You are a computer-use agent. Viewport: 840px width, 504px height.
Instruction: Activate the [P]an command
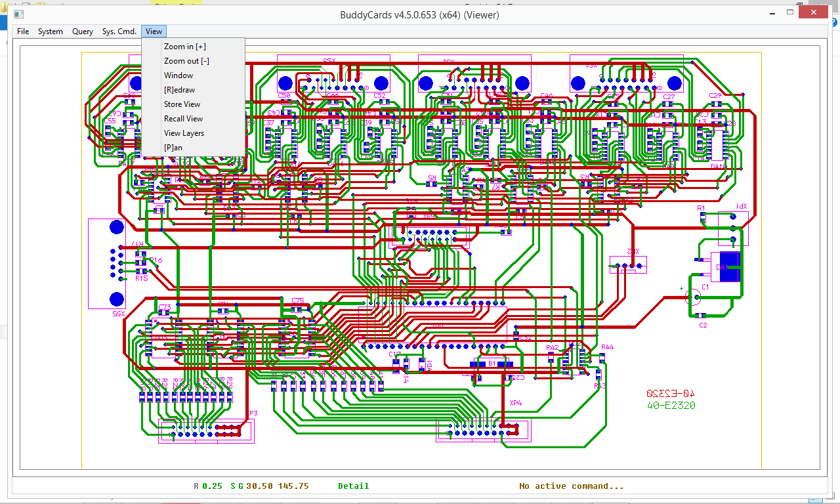173,148
